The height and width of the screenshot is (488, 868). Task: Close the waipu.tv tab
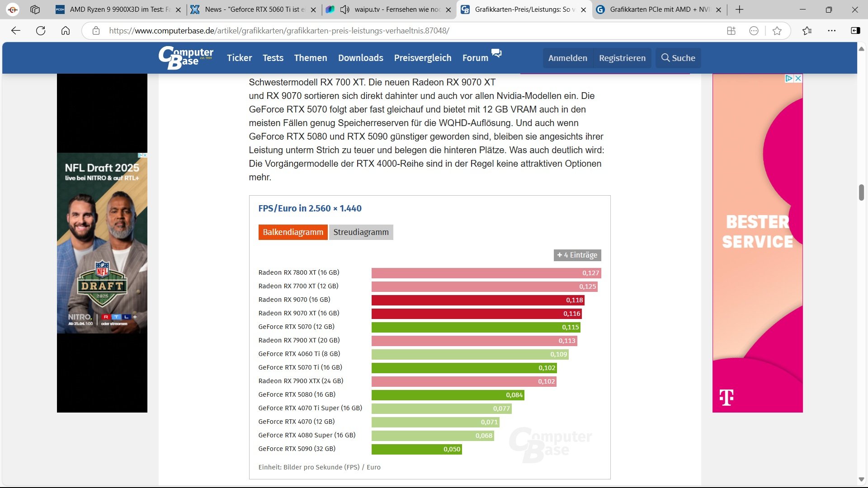[x=448, y=9]
